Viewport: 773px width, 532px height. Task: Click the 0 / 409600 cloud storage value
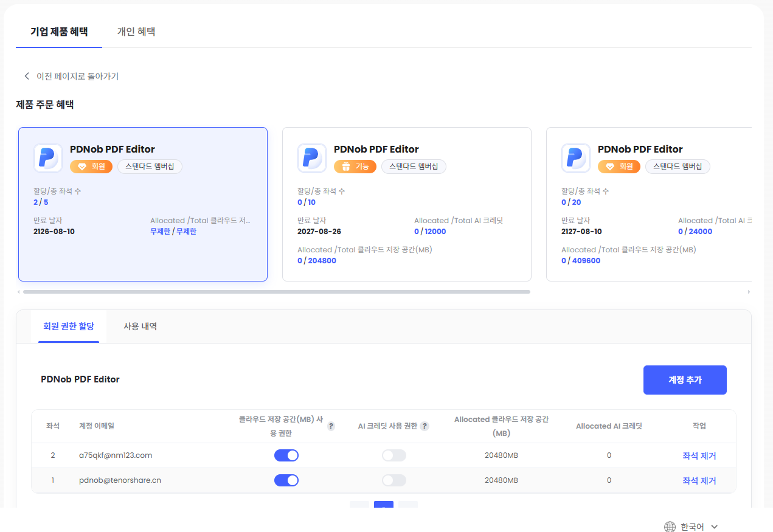pos(581,261)
